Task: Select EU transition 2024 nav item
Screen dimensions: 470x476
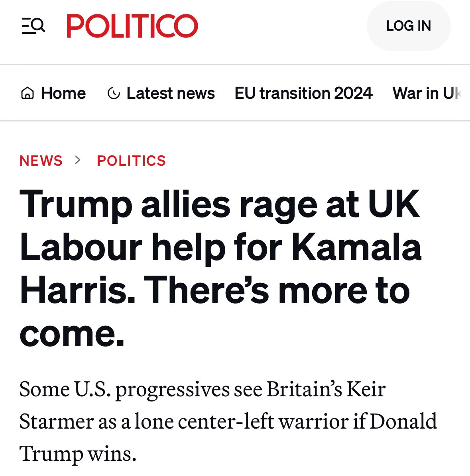Action: click(303, 93)
